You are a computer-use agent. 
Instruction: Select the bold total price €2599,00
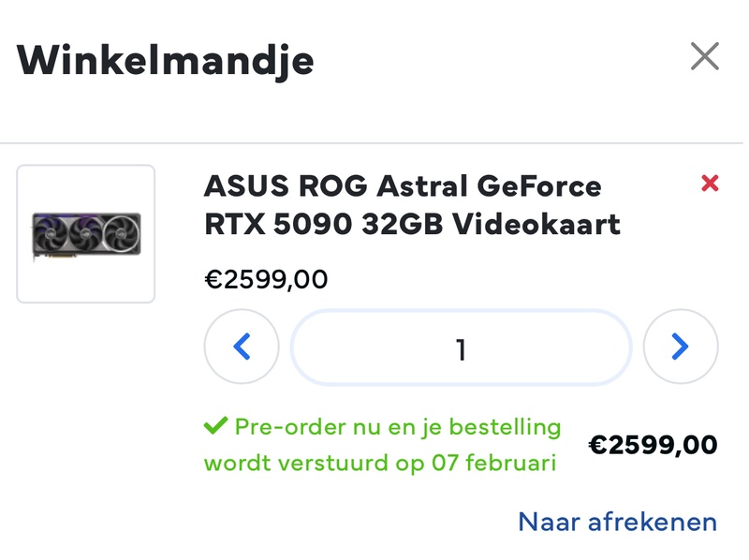[653, 445]
